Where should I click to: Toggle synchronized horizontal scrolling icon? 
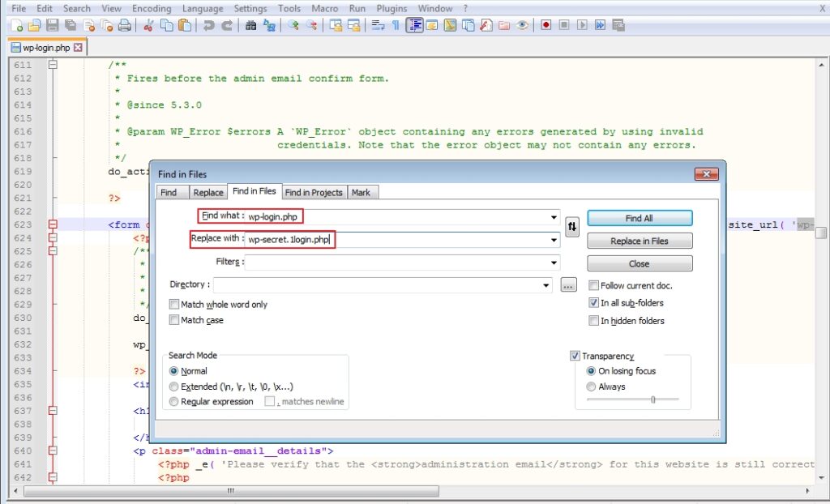(x=353, y=25)
